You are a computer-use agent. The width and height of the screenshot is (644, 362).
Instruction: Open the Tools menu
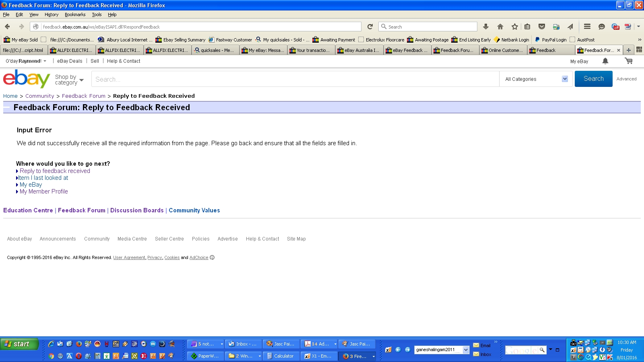click(x=97, y=14)
